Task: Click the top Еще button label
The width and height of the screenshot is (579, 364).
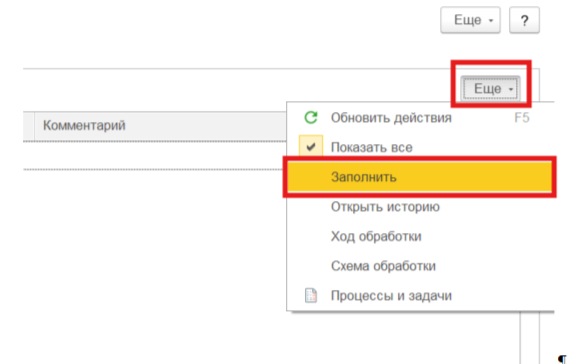Action: click(467, 20)
